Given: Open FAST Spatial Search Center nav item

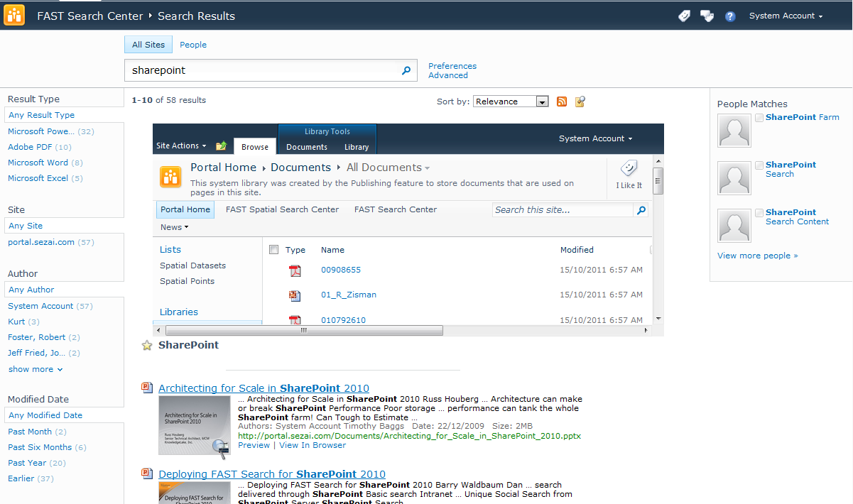Looking at the screenshot, I should tap(283, 209).
